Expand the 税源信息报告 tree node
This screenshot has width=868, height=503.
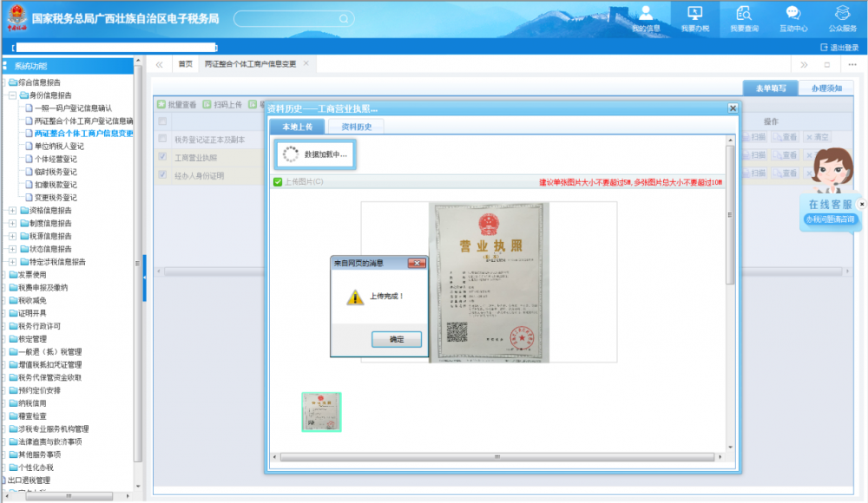click(12, 236)
